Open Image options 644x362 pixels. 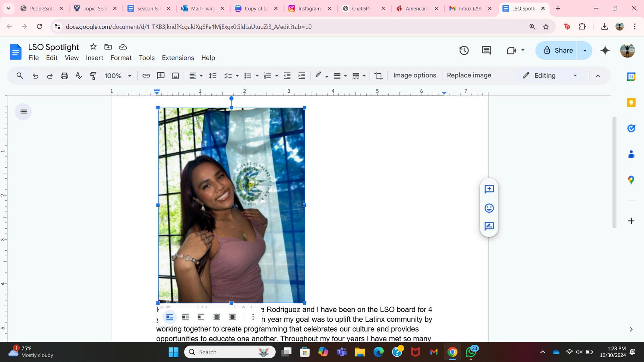coord(415,75)
